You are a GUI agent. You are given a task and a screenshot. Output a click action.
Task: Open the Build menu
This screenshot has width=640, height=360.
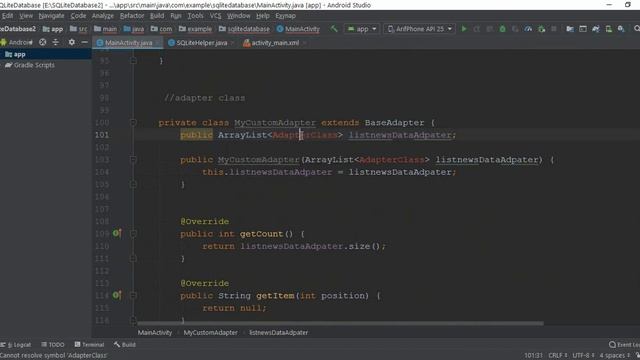coord(157,16)
